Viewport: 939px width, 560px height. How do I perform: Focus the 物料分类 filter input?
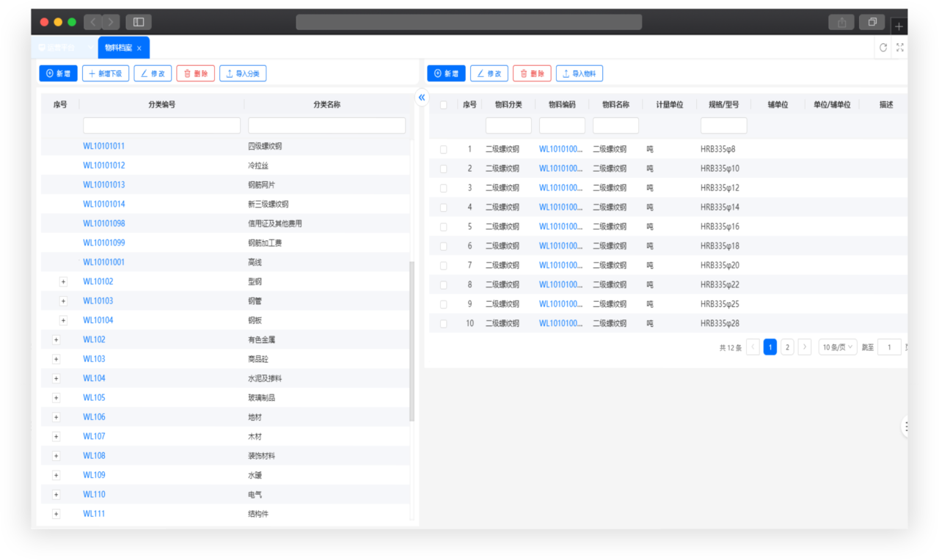[x=508, y=125]
